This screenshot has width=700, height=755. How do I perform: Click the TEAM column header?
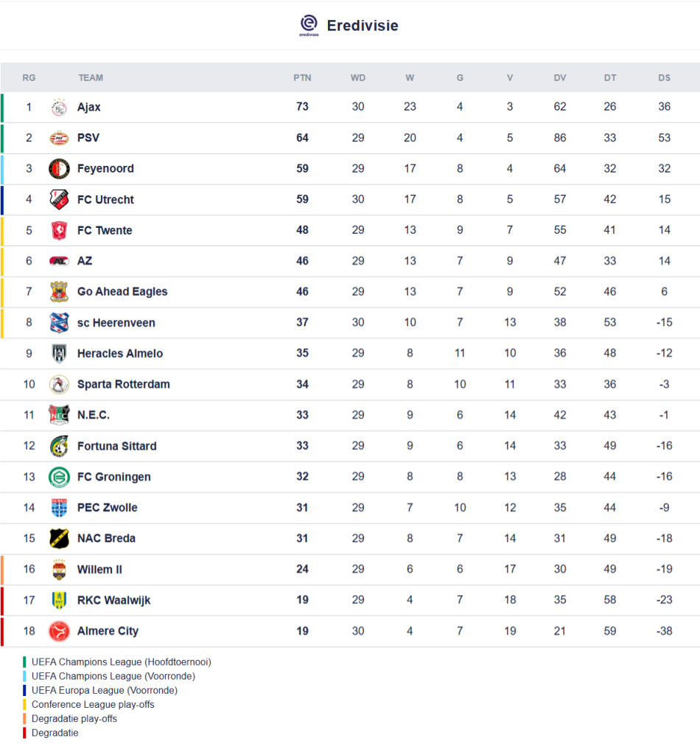click(x=91, y=78)
